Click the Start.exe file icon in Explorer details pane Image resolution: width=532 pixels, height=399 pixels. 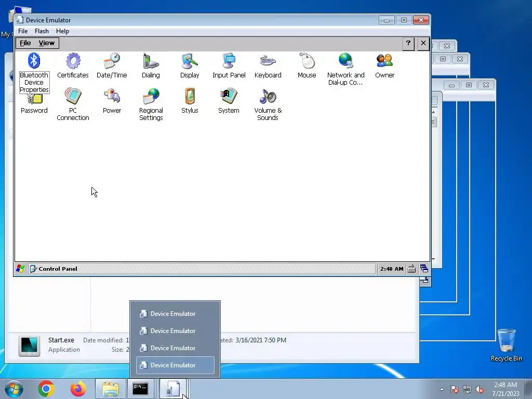click(29, 345)
